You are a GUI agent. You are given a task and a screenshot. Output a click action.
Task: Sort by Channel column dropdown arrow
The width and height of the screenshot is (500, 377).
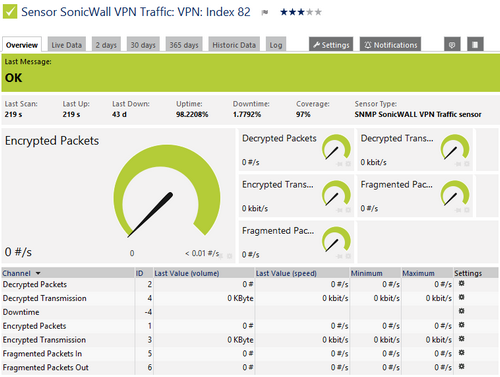point(38,273)
